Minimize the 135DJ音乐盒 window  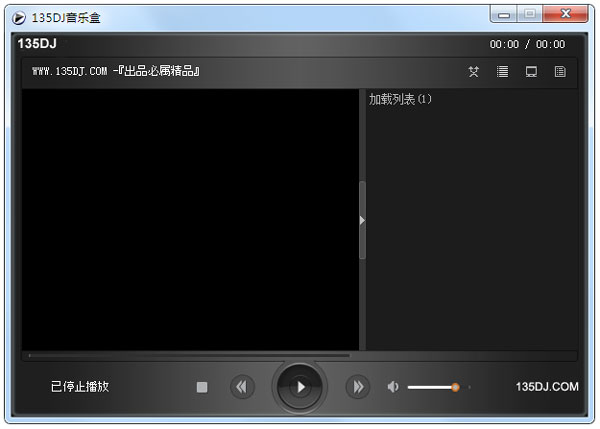pos(504,14)
